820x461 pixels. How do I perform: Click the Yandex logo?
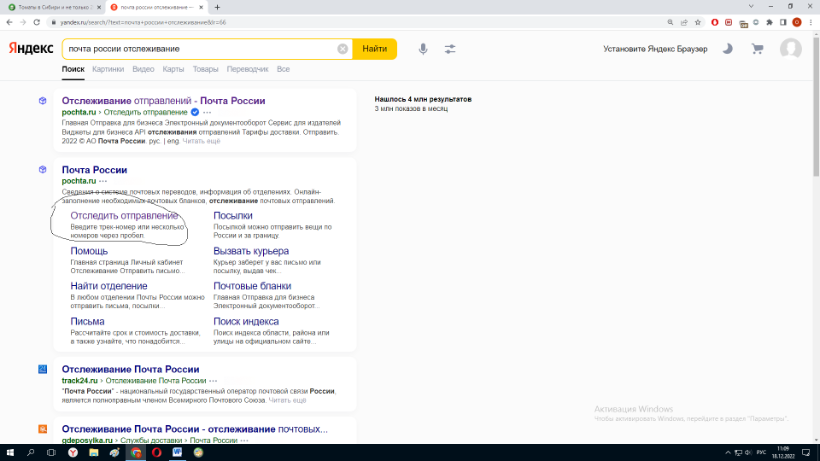click(31, 48)
